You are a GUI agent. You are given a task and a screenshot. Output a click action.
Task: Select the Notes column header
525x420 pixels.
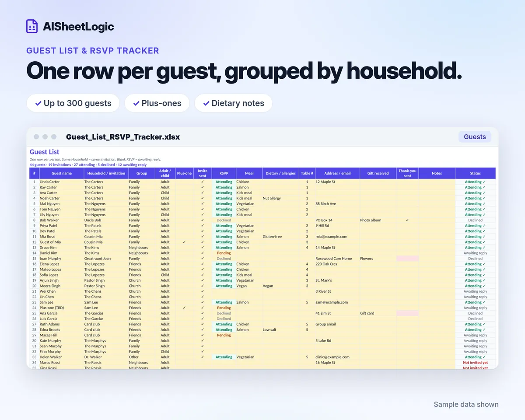(x=437, y=173)
